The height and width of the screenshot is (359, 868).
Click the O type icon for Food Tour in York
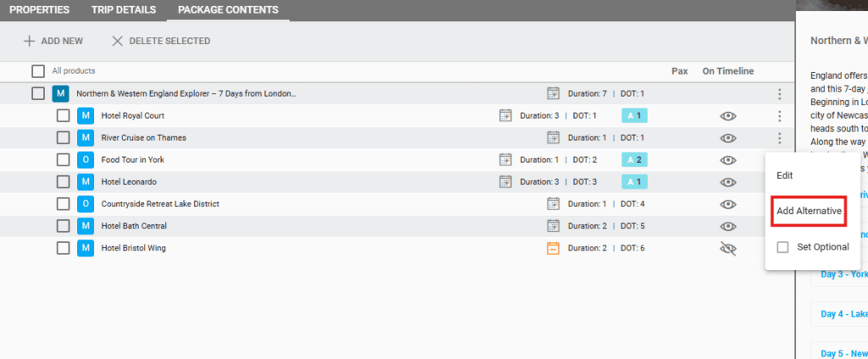[86, 160]
